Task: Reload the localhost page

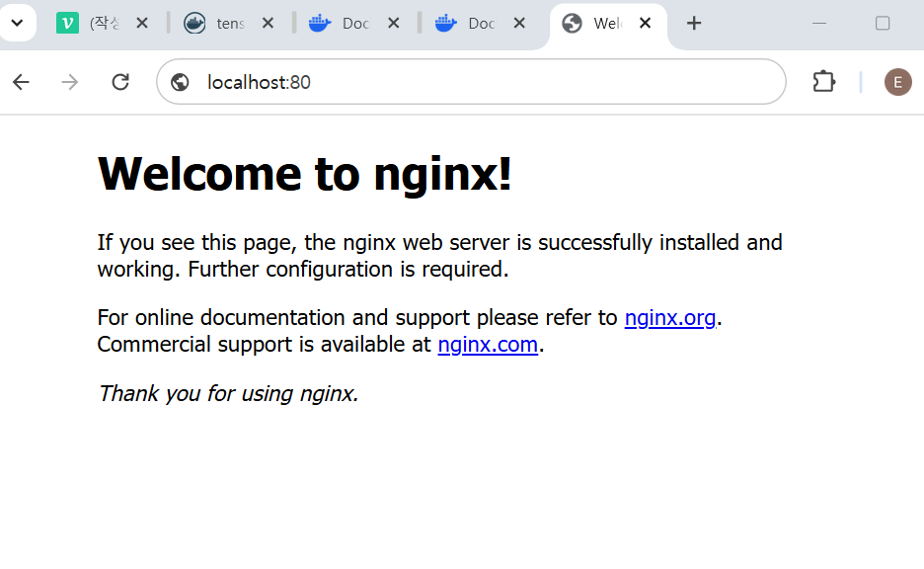Action: (x=120, y=82)
